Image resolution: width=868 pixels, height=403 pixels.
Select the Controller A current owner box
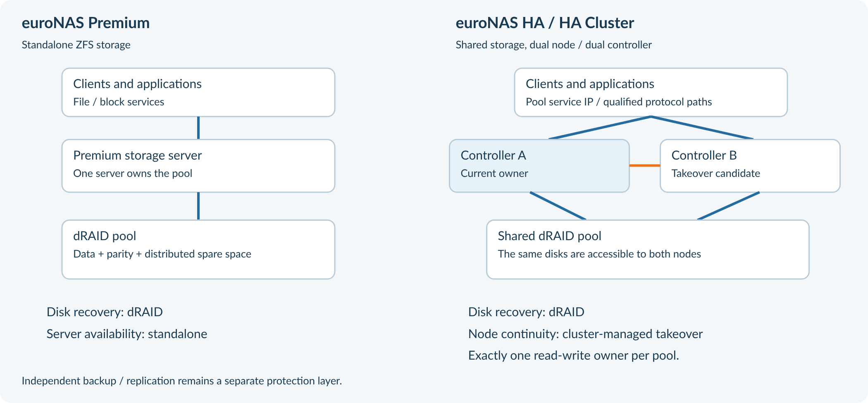pos(539,166)
